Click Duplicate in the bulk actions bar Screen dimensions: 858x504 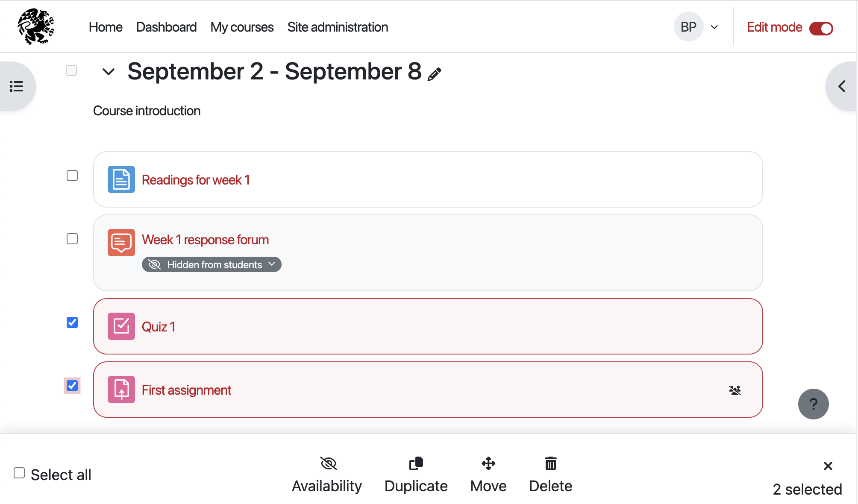coord(416,474)
